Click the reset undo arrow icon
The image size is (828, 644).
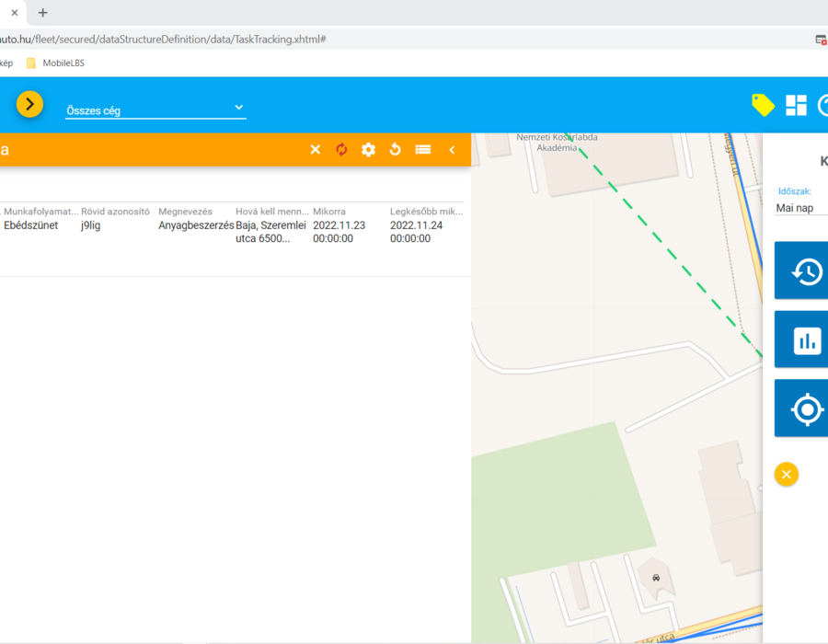(x=395, y=149)
